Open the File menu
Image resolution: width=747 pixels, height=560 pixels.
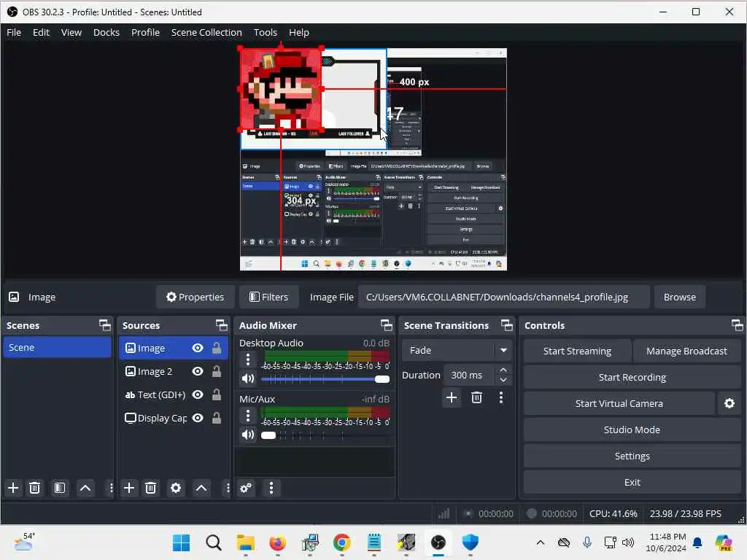tap(14, 32)
